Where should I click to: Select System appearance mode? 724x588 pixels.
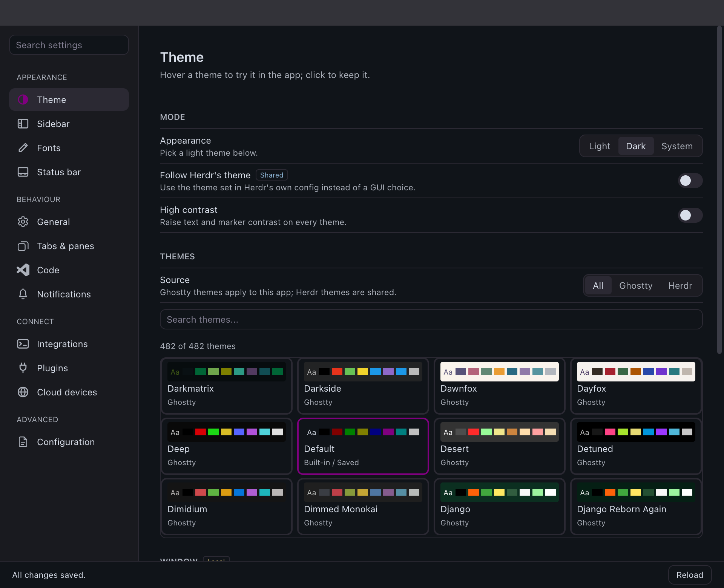(677, 146)
